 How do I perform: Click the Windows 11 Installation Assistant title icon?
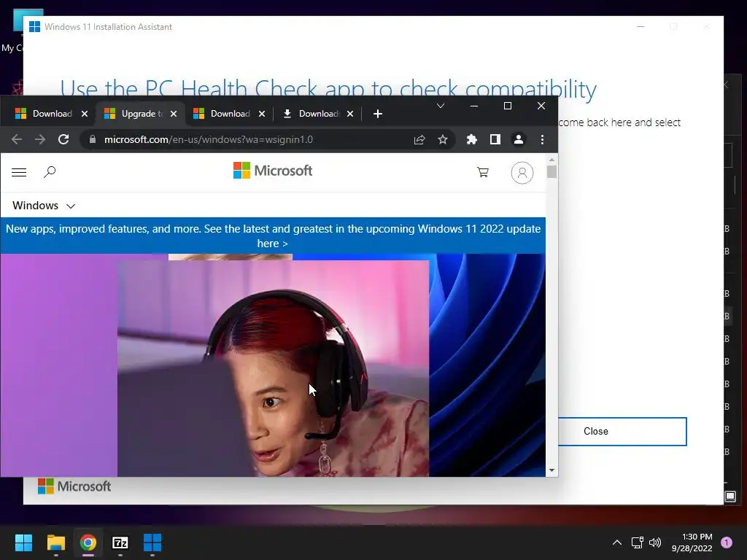[34, 27]
